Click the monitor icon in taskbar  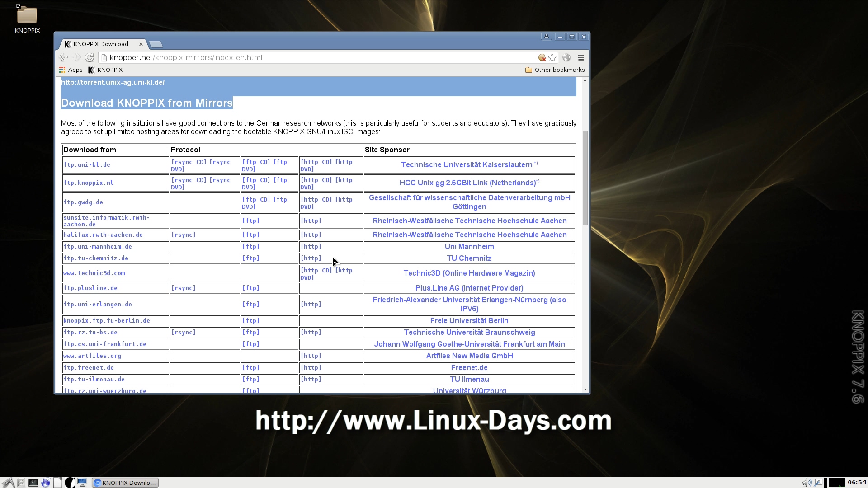click(82, 483)
